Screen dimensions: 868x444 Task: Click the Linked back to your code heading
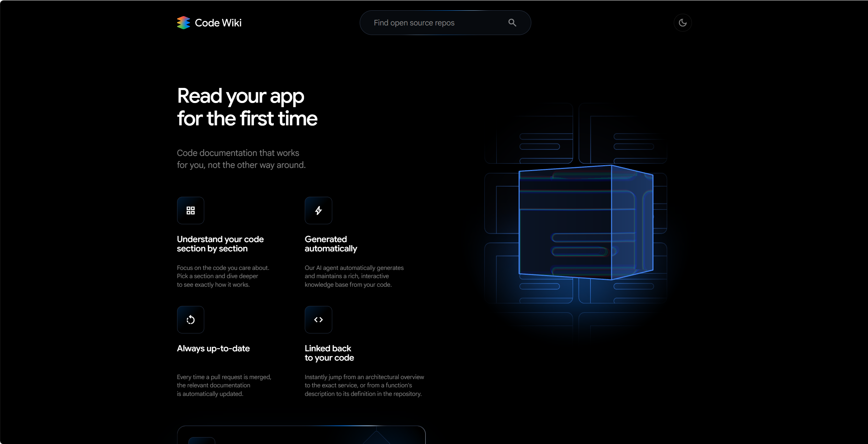(x=329, y=353)
